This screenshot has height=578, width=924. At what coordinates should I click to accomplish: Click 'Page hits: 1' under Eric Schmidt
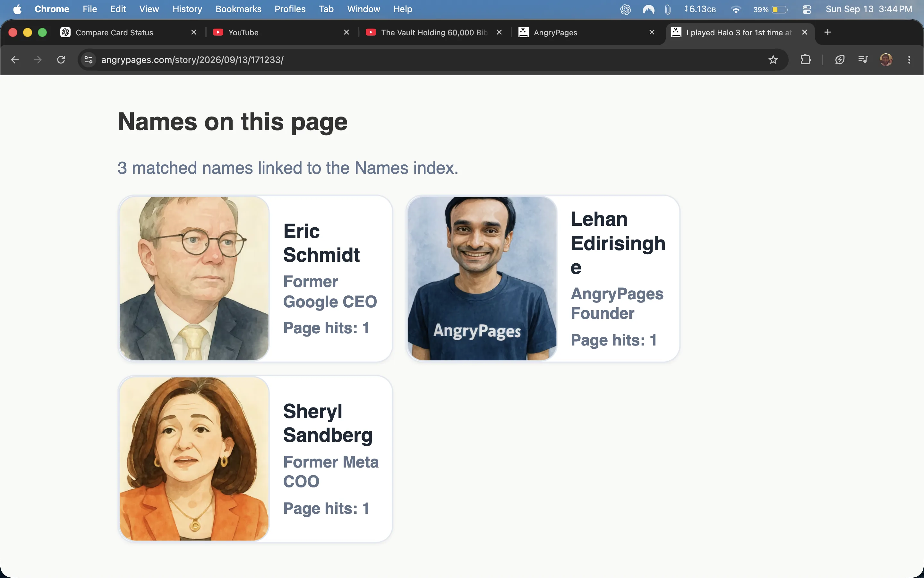click(327, 328)
